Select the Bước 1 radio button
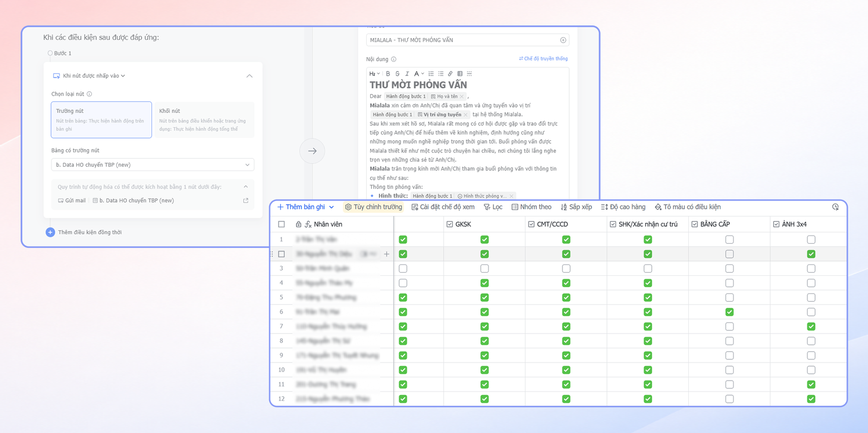The width and height of the screenshot is (868, 433). 50,53
